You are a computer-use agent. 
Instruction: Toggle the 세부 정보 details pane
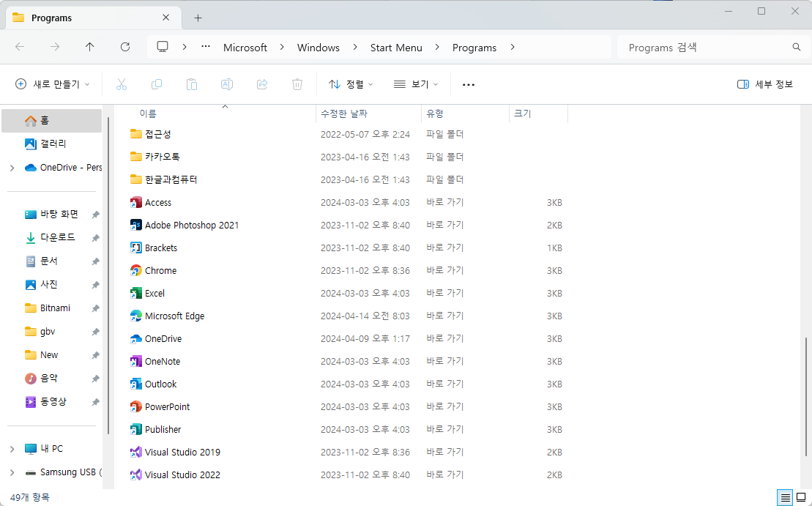coord(765,84)
